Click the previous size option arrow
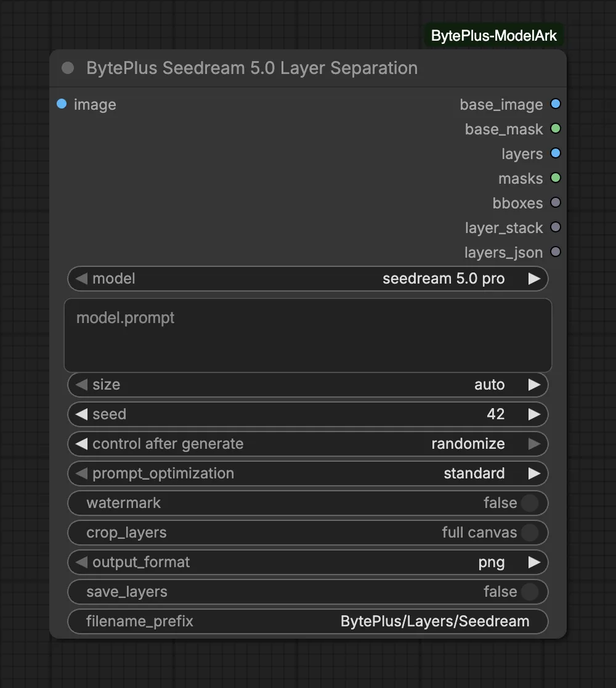Image resolution: width=616 pixels, height=688 pixels. coord(81,385)
